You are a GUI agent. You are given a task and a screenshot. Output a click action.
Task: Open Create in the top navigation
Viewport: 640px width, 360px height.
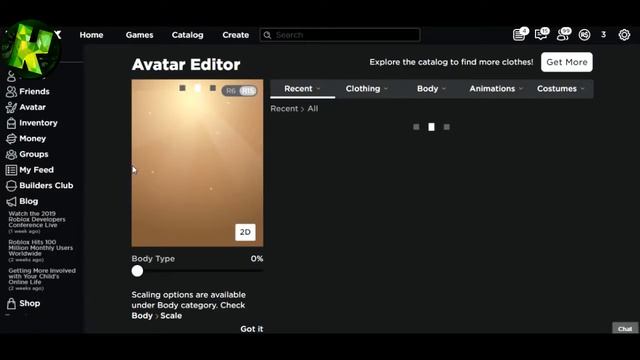pyautogui.click(x=236, y=35)
